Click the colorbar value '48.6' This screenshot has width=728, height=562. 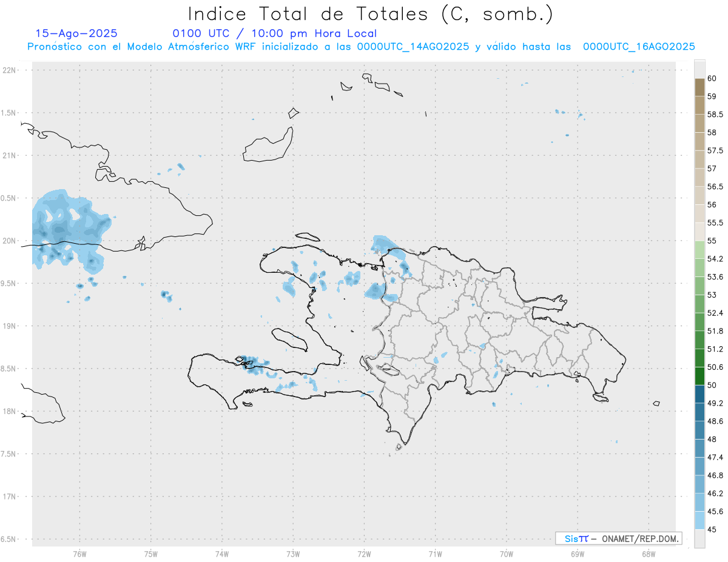pyautogui.click(x=715, y=421)
